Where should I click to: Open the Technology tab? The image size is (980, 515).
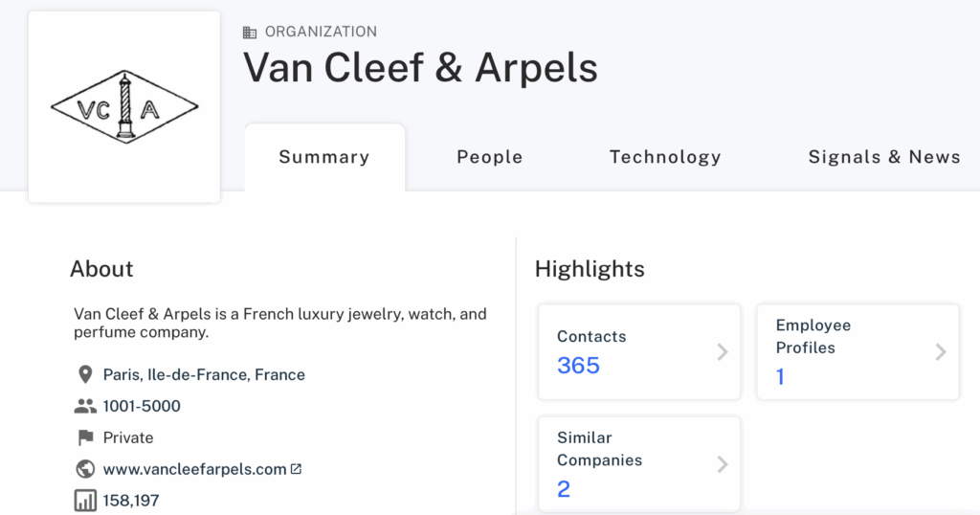coord(665,157)
